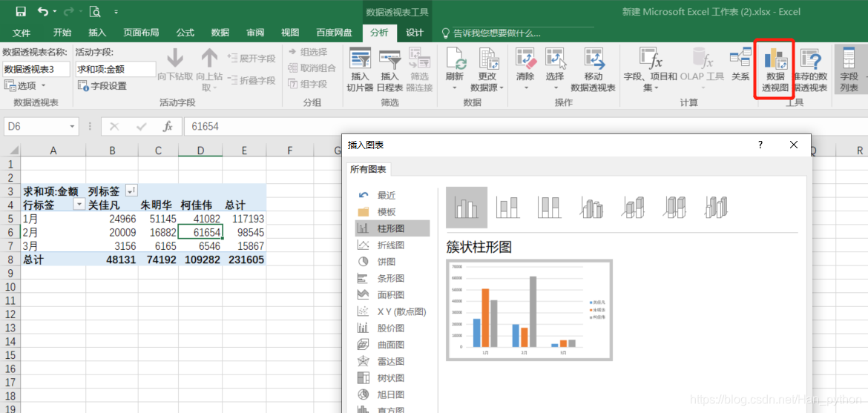Screen dimensions: 868x413
Task: Open Options (选项) dropdown arrow
Action: (x=43, y=86)
